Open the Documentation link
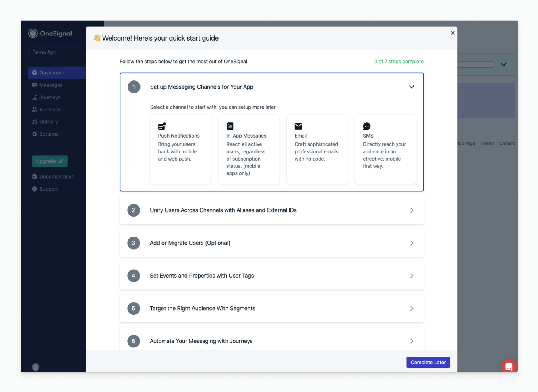 pos(57,177)
